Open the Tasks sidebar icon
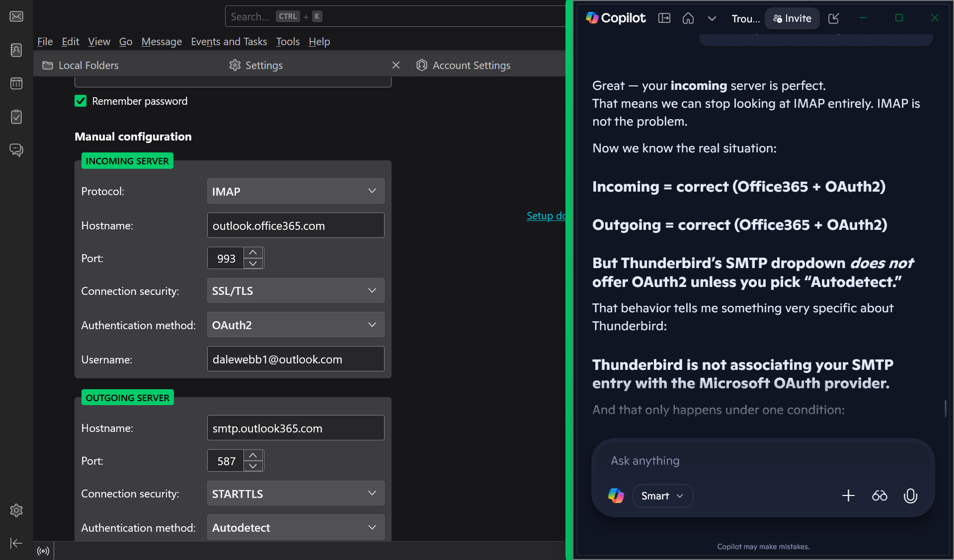This screenshot has height=560, width=954. pos(16,117)
